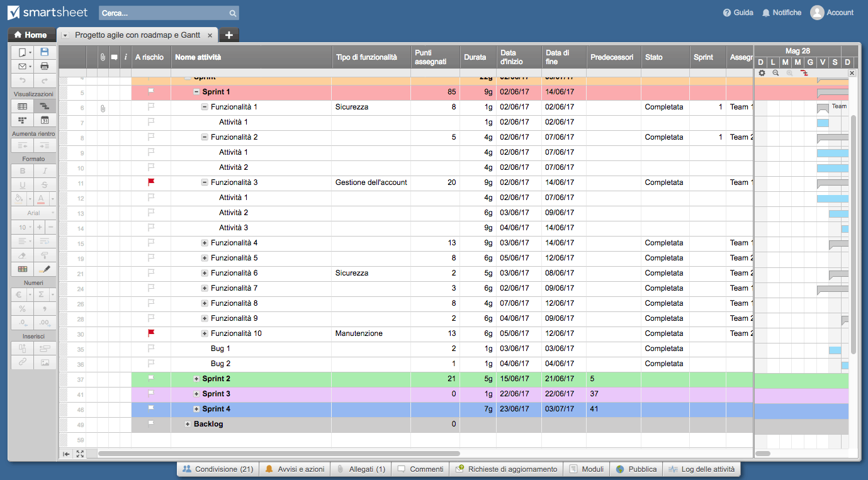868x480 pixels.
Task: Expand Funzionalità 4 to show its tasks
Action: coord(203,242)
